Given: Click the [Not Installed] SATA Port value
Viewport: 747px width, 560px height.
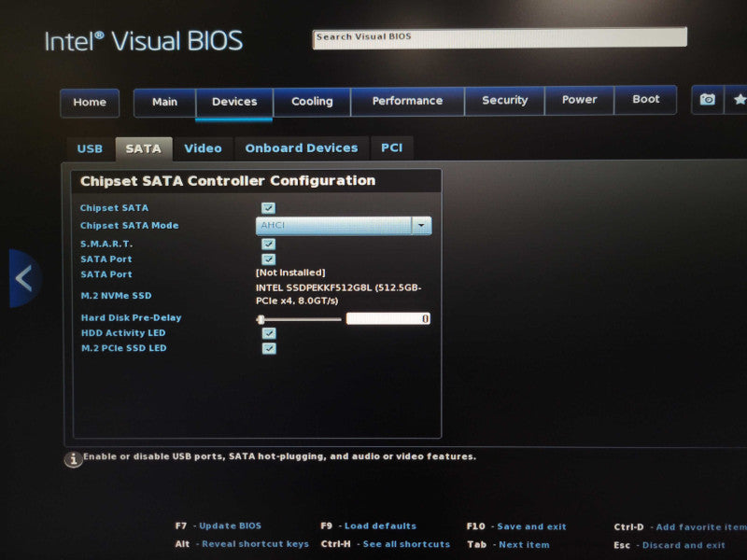Looking at the screenshot, I should pyautogui.click(x=290, y=273).
